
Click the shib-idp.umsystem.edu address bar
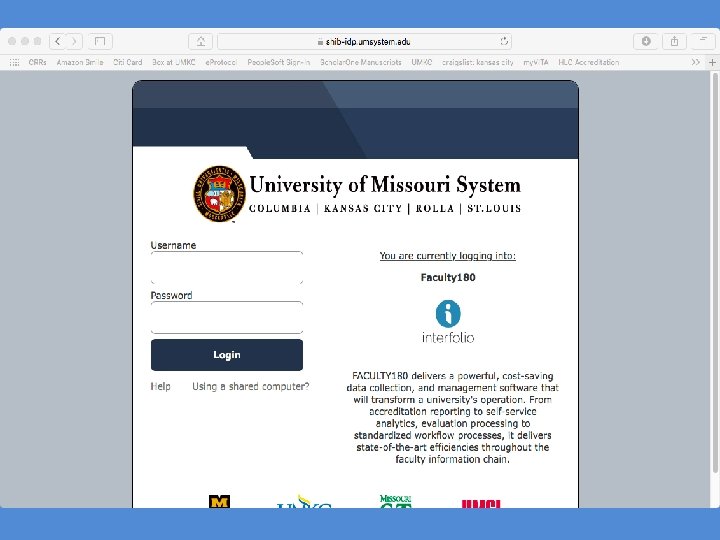tap(364, 41)
